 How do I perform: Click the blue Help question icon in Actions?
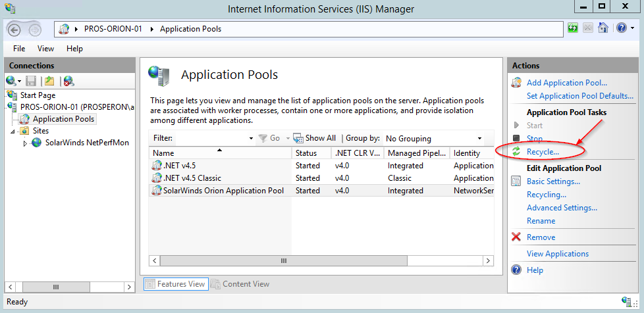click(516, 270)
